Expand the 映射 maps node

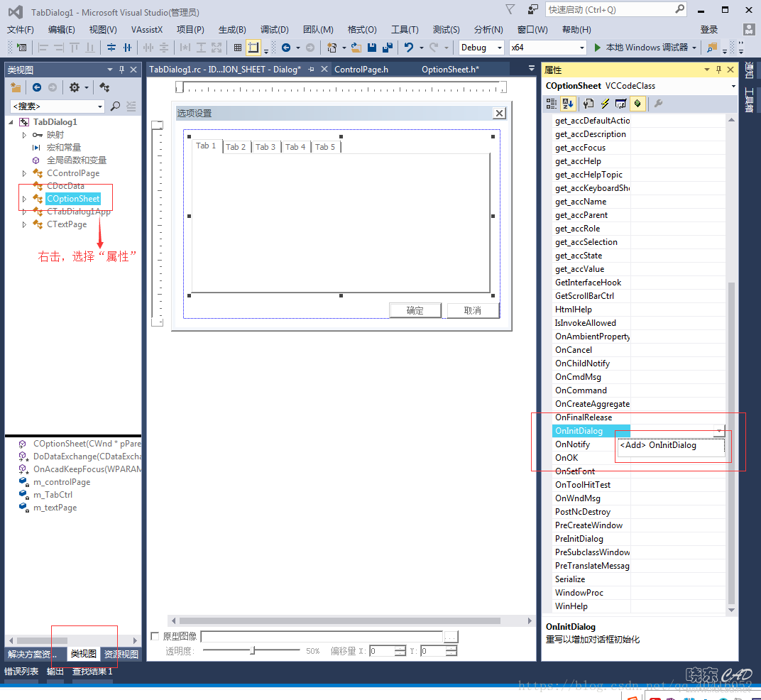pyautogui.click(x=24, y=135)
